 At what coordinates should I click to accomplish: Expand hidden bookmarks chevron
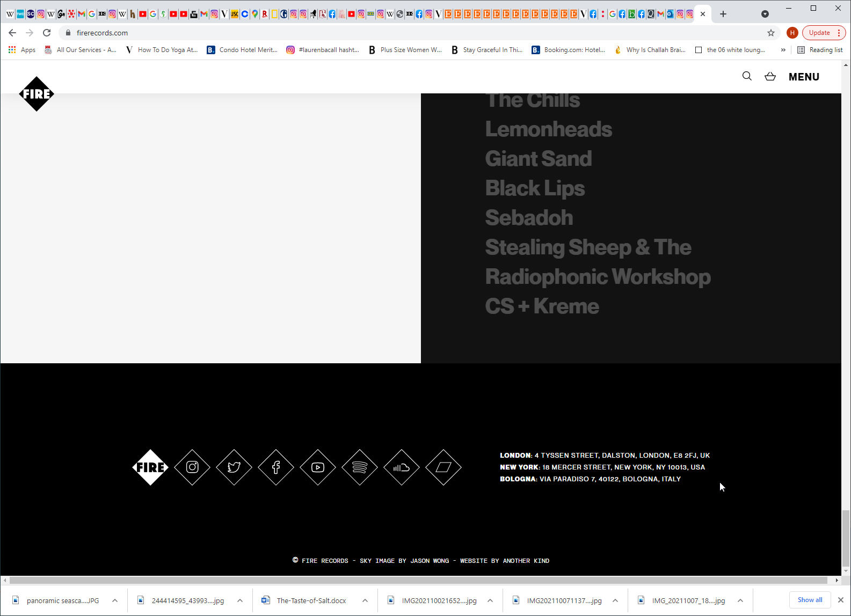[783, 50]
